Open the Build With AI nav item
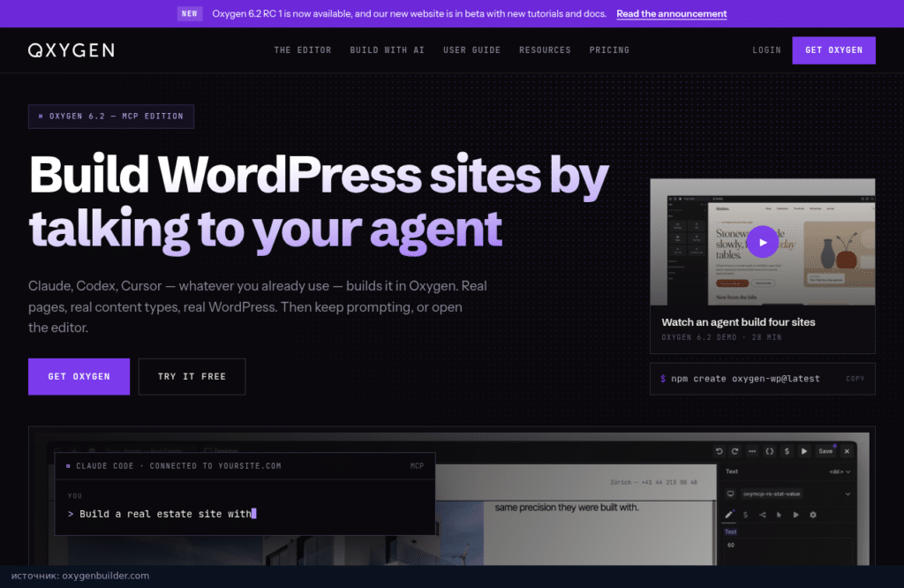 click(x=387, y=50)
